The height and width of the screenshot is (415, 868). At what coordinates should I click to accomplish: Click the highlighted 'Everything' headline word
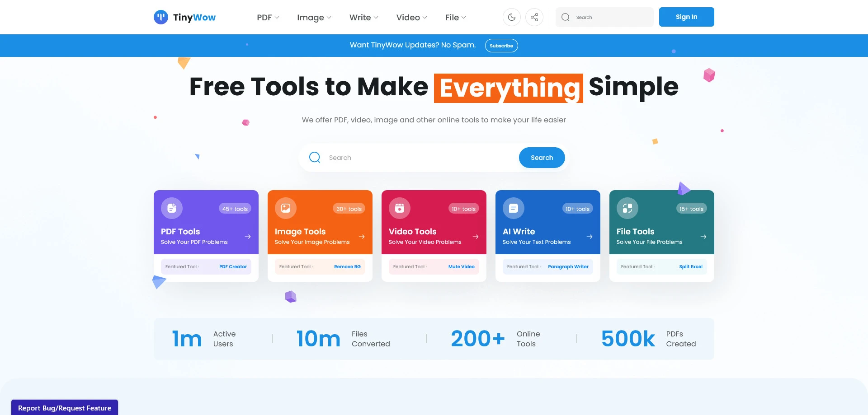(x=509, y=88)
